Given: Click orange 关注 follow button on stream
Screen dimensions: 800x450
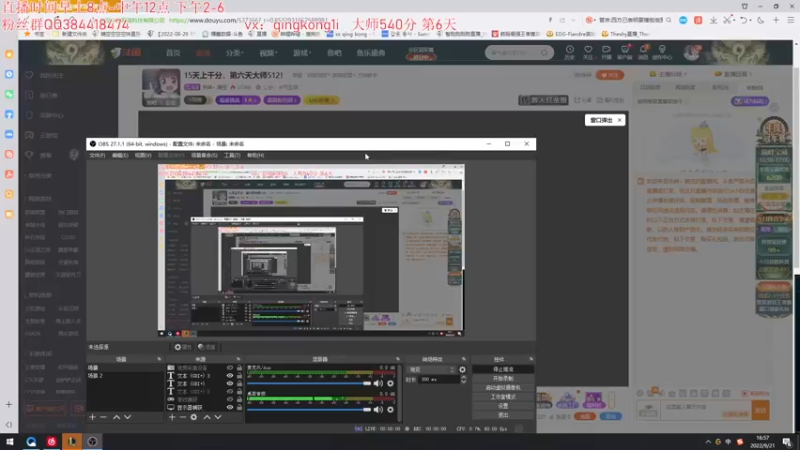Looking at the screenshot, I should tap(610, 75).
